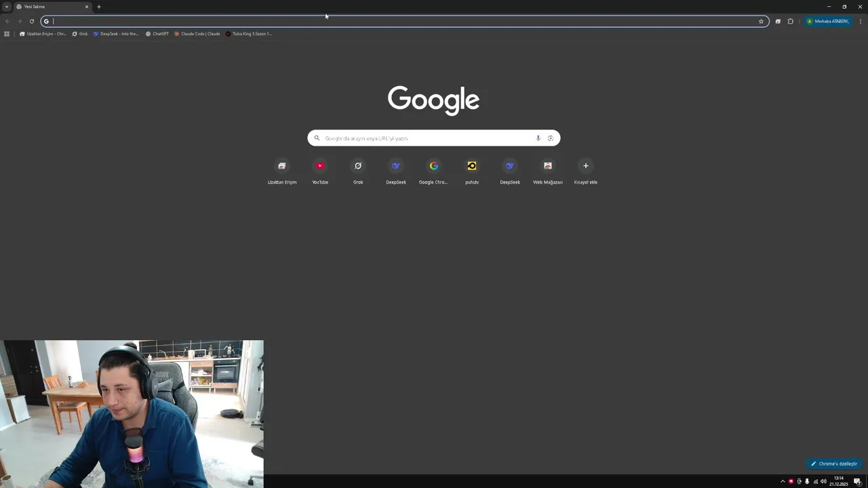Open the ChatGPT bookmark
The height and width of the screenshot is (488, 868).
[x=157, y=34]
